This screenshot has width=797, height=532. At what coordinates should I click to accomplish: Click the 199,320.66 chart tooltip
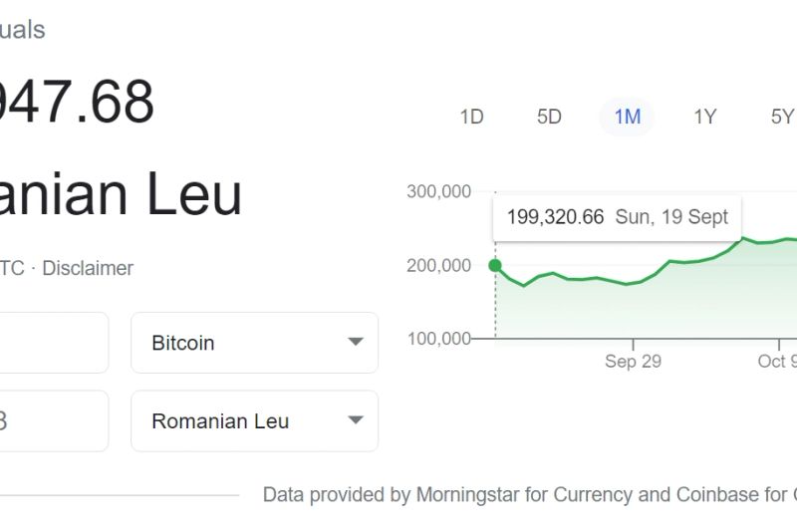click(617, 217)
